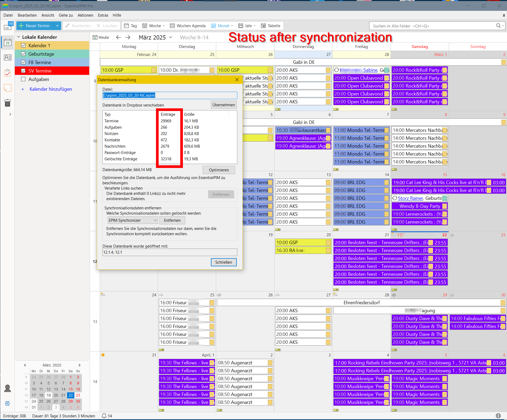Viewport: 507px width, 420px height.
Task: Open Neuer Termin dropdown arrow
Action: (57, 26)
